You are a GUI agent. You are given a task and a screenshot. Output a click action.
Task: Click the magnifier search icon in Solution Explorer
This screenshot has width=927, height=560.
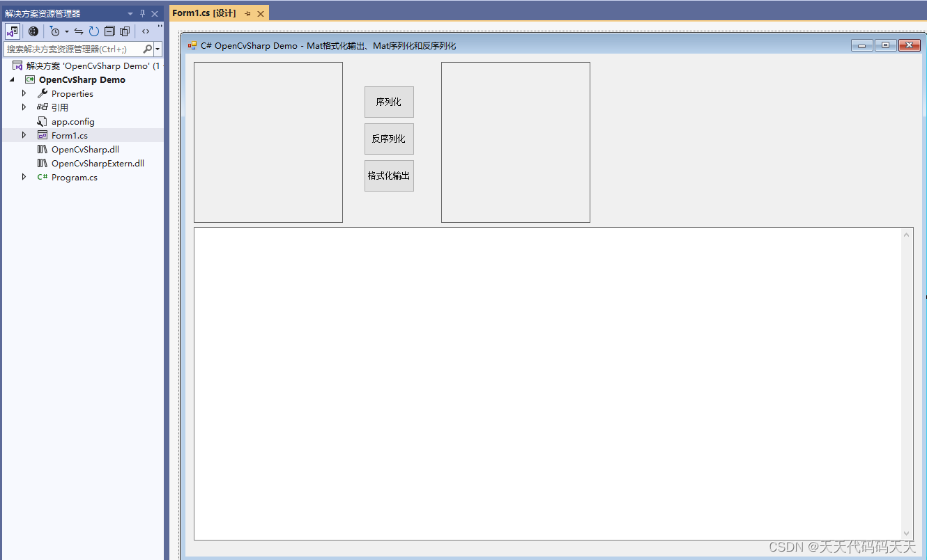click(147, 49)
